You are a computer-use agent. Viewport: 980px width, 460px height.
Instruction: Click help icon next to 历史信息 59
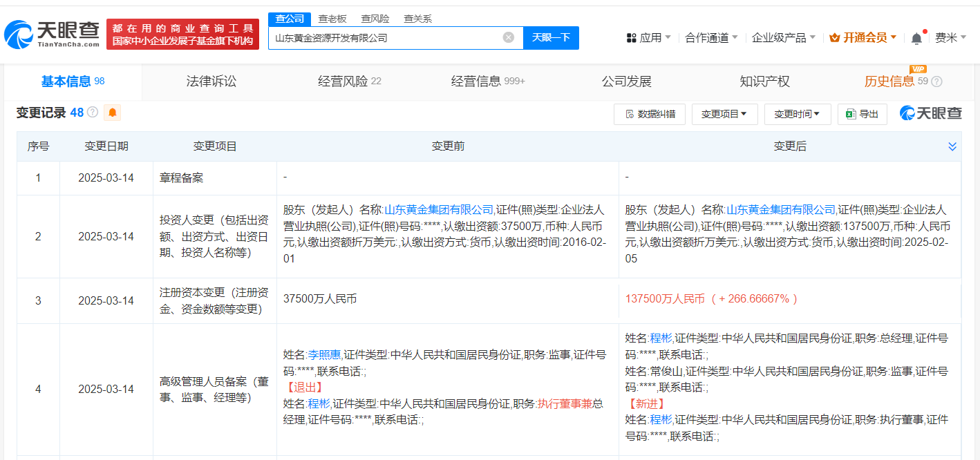coord(937,82)
